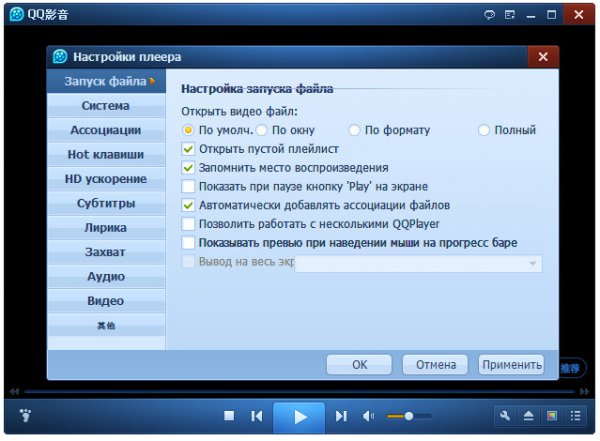Open the wrench tools icon

tap(505, 416)
